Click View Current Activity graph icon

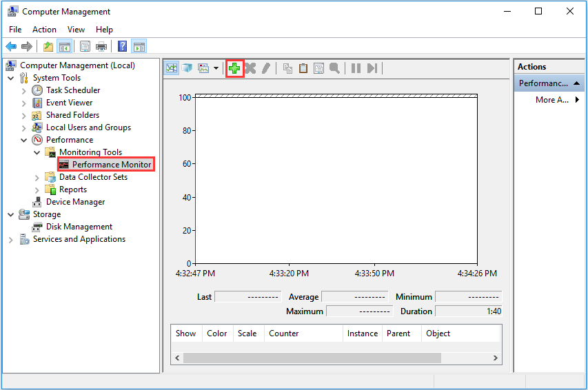tap(172, 68)
